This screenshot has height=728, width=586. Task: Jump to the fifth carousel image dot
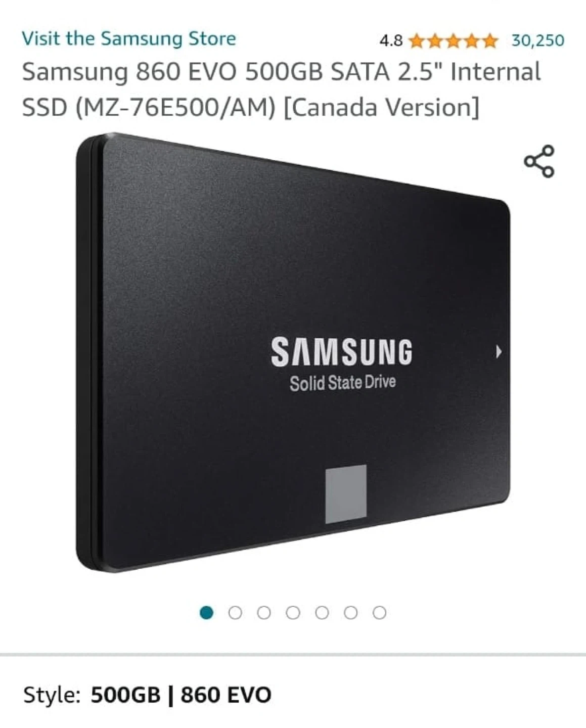click(x=322, y=613)
